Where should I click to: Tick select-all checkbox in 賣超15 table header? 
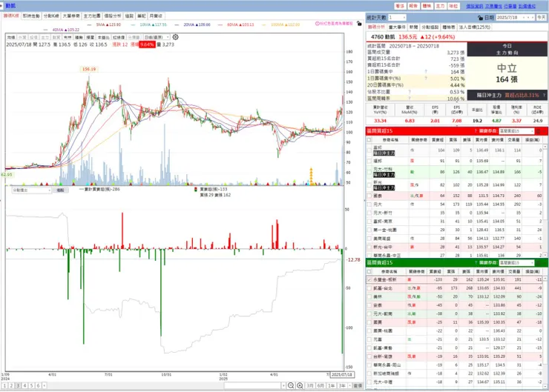click(x=369, y=271)
